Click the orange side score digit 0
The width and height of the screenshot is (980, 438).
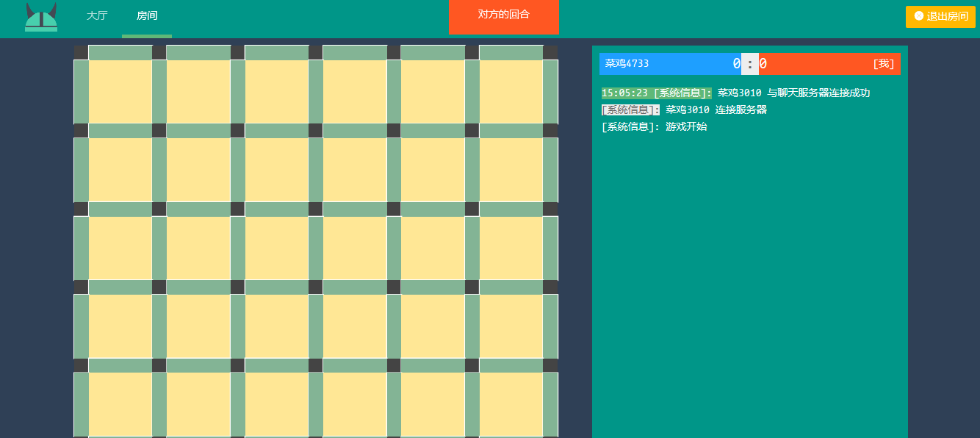pyautogui.click(x=763, y=64)
